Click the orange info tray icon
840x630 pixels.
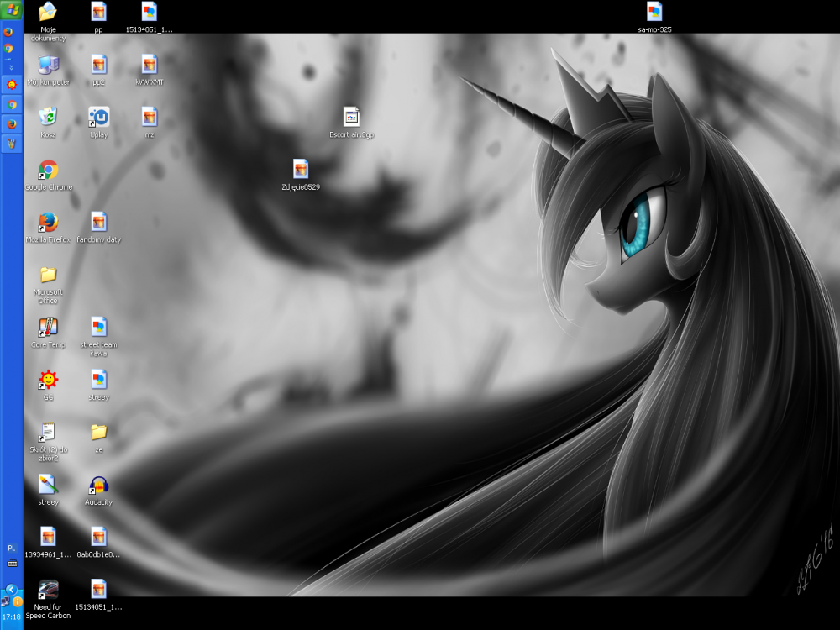[17, 601]
